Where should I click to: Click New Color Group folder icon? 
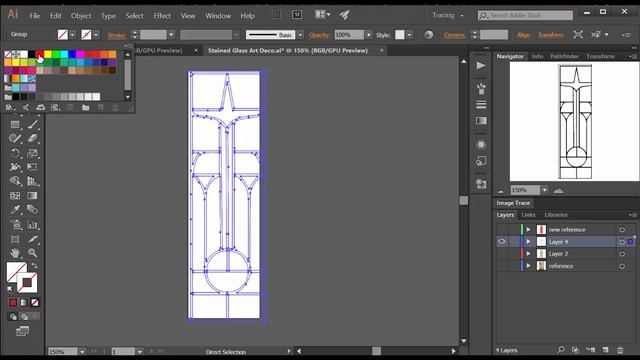tap(85, 107)
